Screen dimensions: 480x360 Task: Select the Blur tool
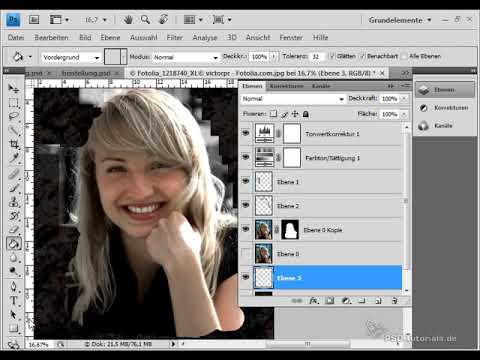[x=14, y=258]
